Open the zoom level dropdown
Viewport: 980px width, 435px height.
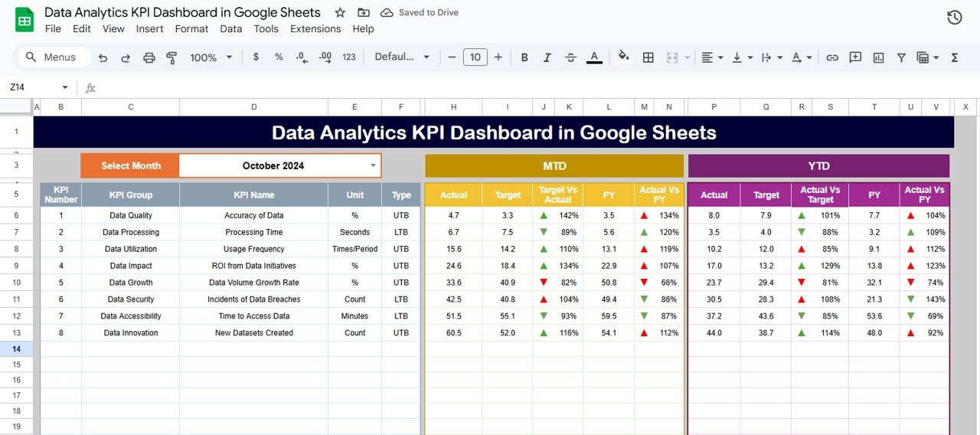tap(210, 57)
